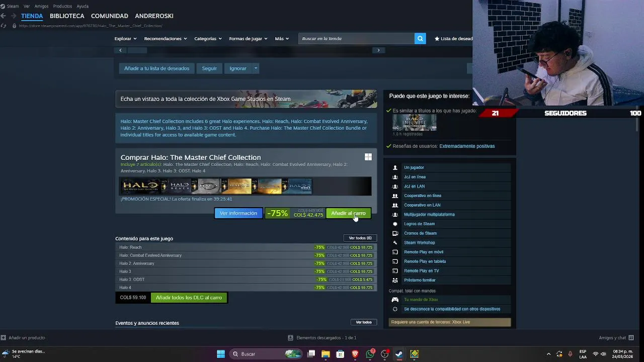Open File Explorer from the taskbar
Image resolution: width=644 pixels, height=362 pixels.
click(326, 354)
